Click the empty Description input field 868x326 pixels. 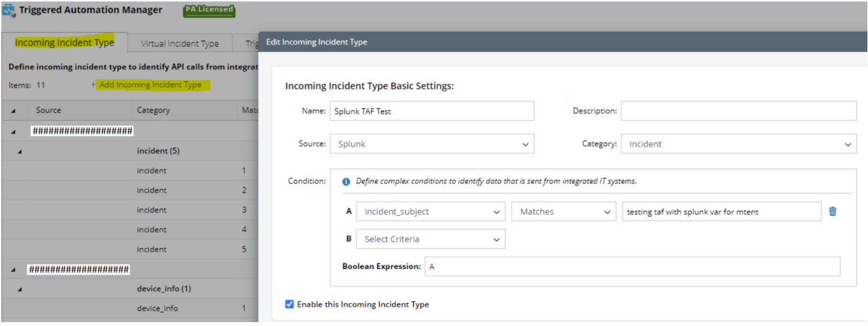click(738, 111)
